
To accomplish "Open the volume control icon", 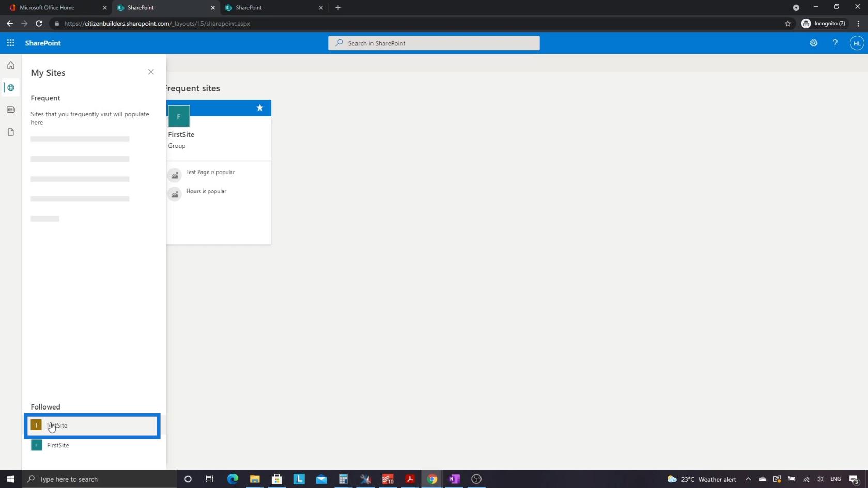I will click(x=820, y=479).
